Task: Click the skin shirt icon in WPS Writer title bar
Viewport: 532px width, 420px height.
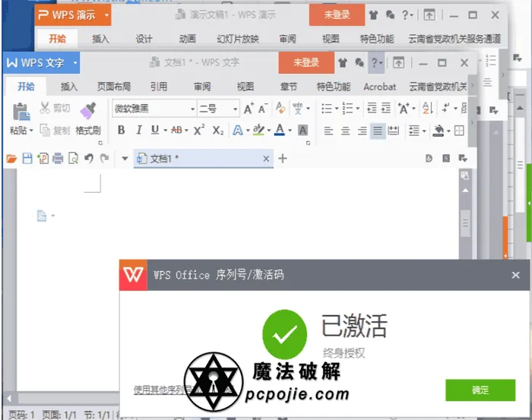Action: [x=343, y=63]
